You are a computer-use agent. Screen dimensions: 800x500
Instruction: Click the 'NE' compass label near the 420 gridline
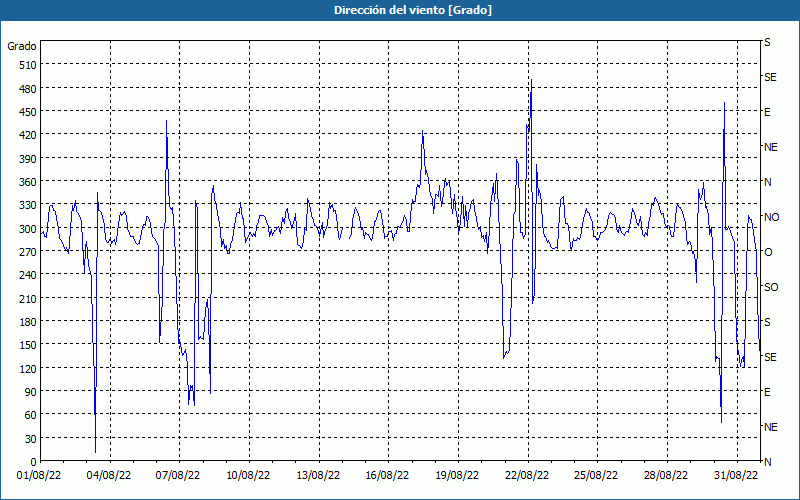771,147
